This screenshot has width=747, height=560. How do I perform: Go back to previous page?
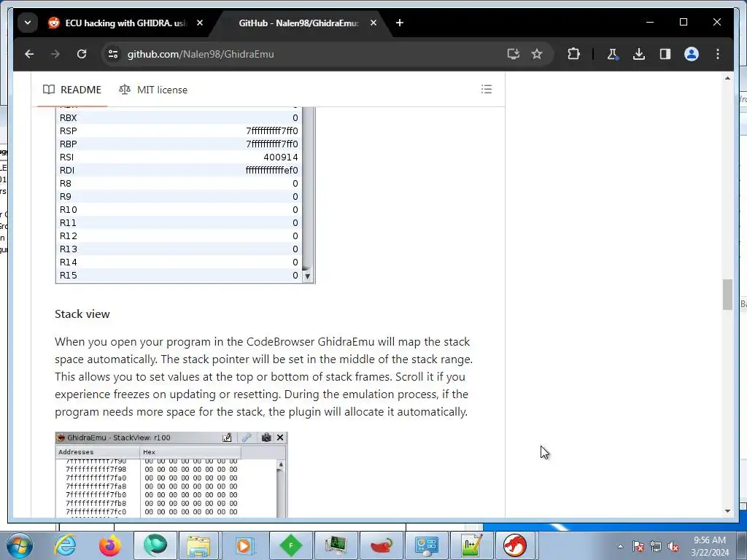[29, 54]
